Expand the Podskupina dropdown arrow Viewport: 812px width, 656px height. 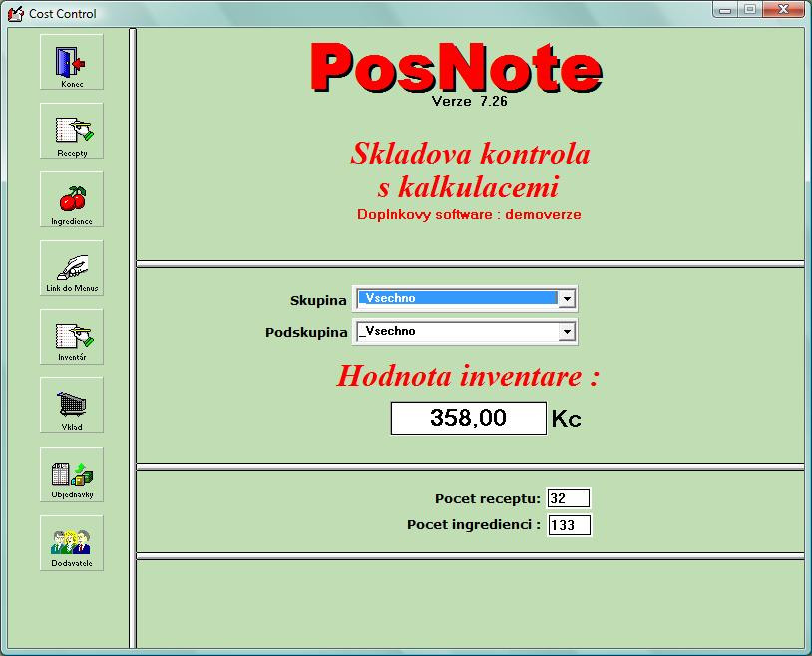(567, 331)
